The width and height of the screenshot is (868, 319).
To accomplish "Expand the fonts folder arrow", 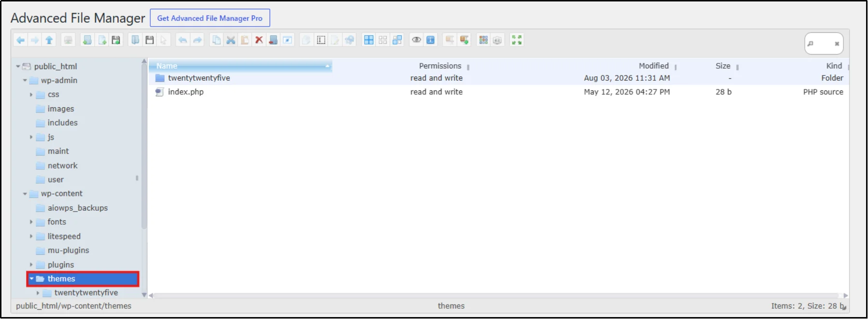I will point(31,222).
